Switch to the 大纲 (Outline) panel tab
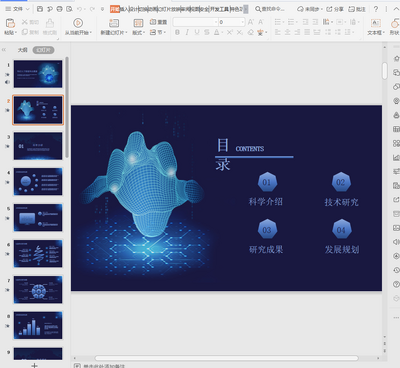This screenshot has width=400, height=368. 23,50
